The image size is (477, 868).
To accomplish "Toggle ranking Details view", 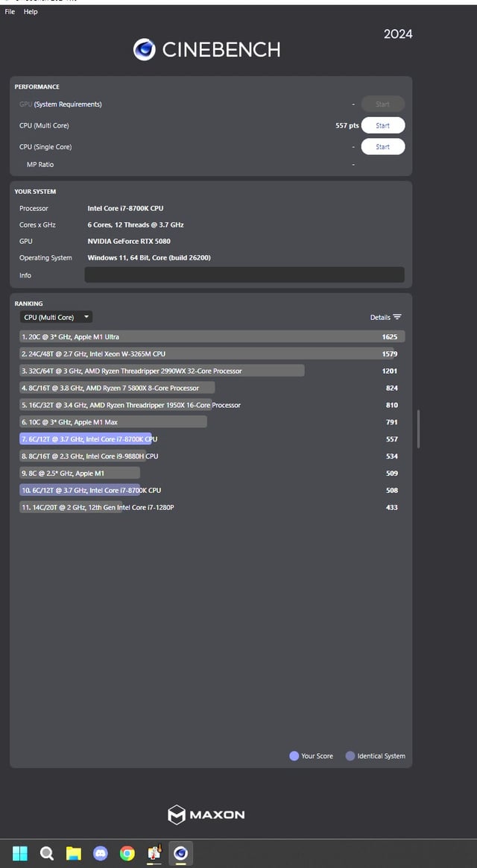I will 385,317.
